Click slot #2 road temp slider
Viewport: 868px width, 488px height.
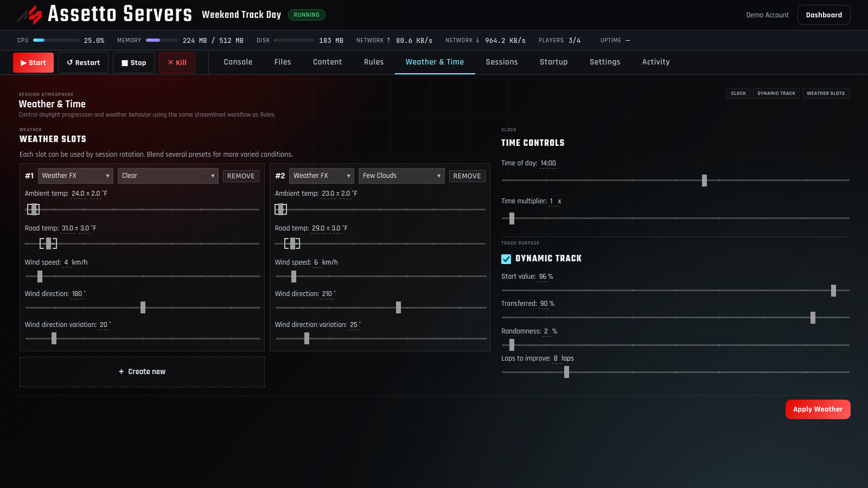pyautogui.click(x=380, y=243)
